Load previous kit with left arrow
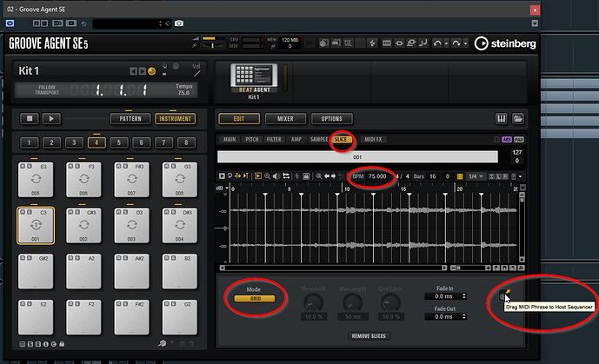 pos(133,71)
